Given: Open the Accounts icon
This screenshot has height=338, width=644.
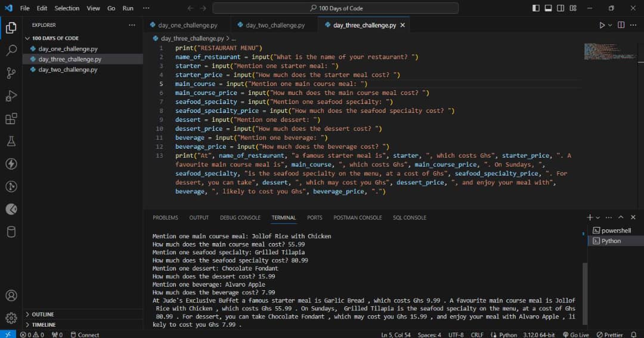Looking at the screenshot, I should tap(11, 295).
